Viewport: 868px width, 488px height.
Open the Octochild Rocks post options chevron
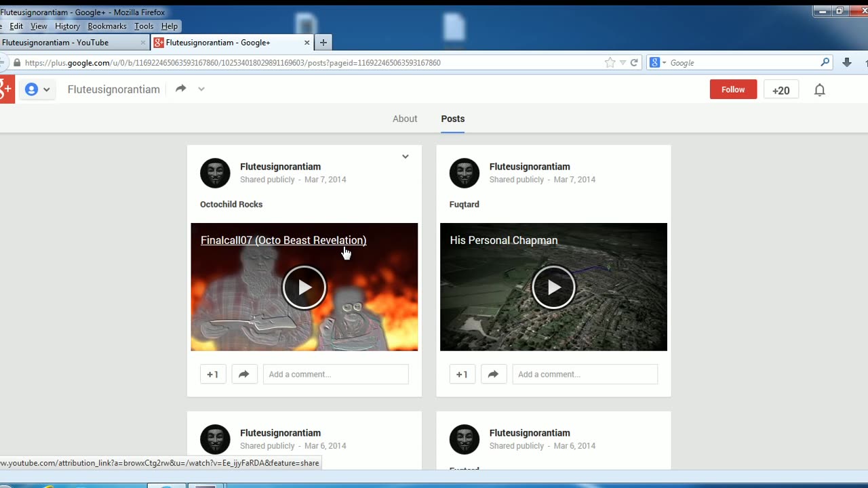coord(405,157)
